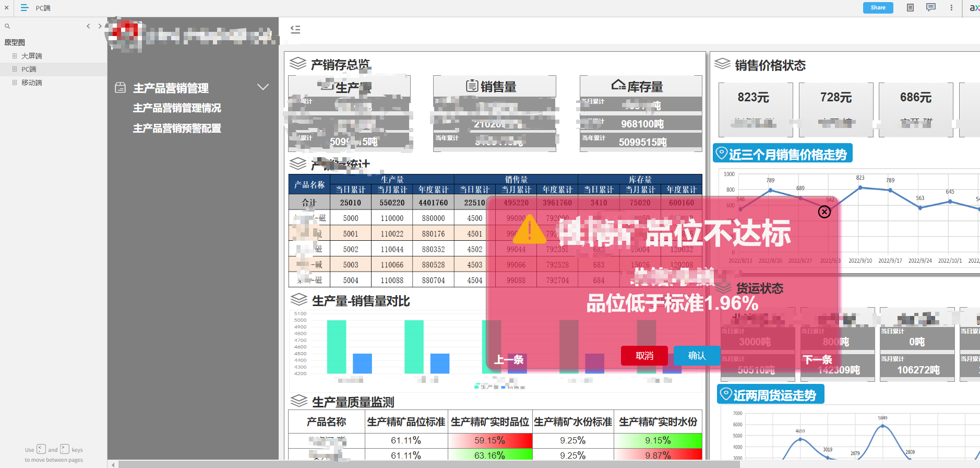Image resolution: width=980 pixels, height=468 pixels.
Task: Click the search magnifier in sidebar
Action: click(x=7, y=26)
